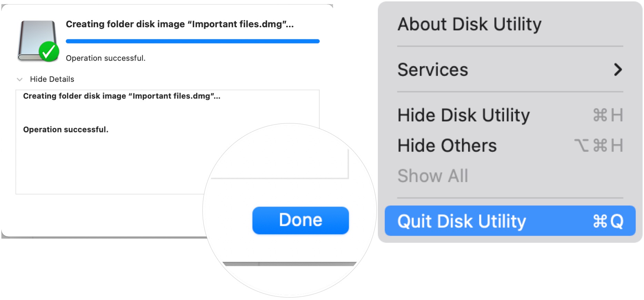Select the Show All menu item
Viewport: 644px width, 300px height.
(433, 176)
